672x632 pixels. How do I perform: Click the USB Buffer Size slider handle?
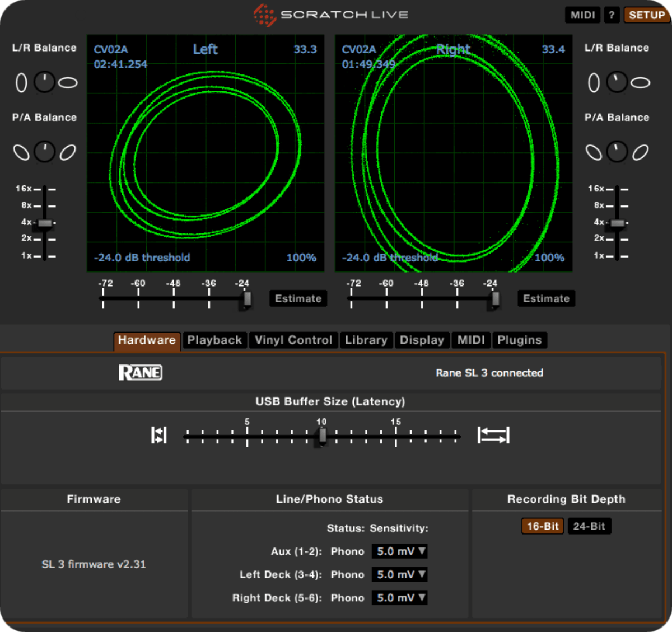pos(322,436)
